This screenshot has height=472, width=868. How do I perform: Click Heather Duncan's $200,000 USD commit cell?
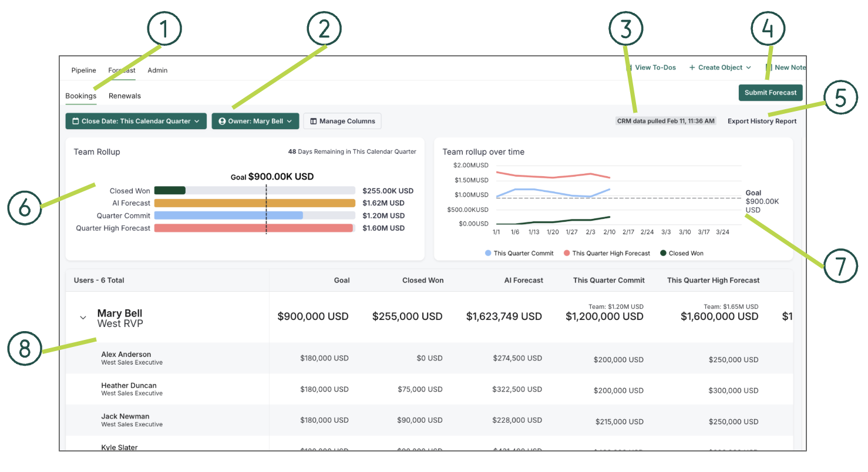pos(618,390)
